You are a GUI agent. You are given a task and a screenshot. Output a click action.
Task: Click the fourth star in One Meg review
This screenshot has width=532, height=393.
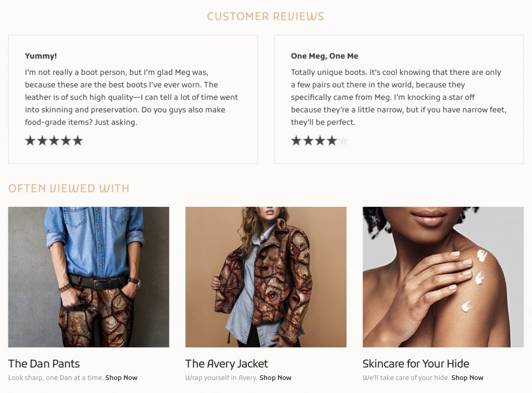tap(331, 140)
